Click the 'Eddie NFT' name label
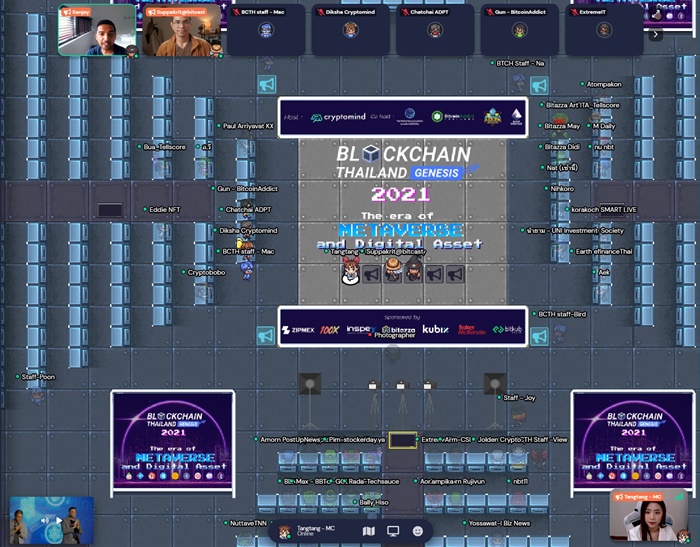Viewport: 700px width, 547px height. (165, 209)
